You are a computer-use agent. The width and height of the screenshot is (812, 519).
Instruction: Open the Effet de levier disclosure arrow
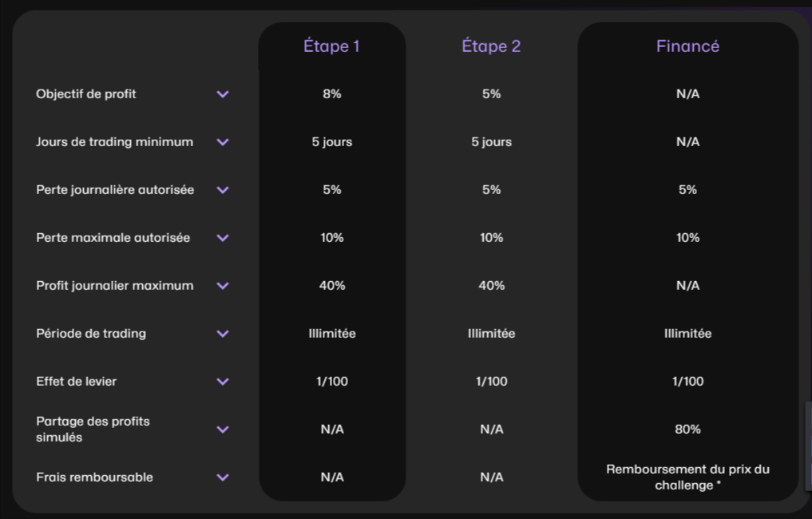(x=223, y=381)
